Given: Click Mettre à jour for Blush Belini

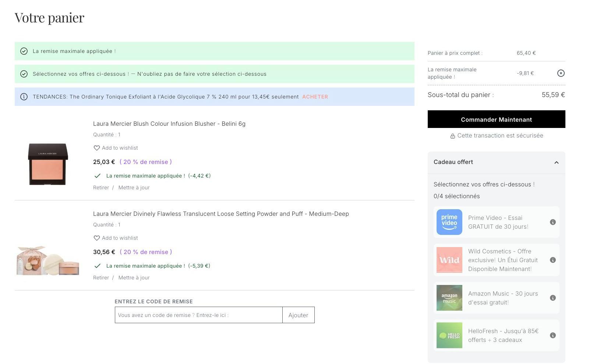Looking at the screenshot, I should [134, 188].
